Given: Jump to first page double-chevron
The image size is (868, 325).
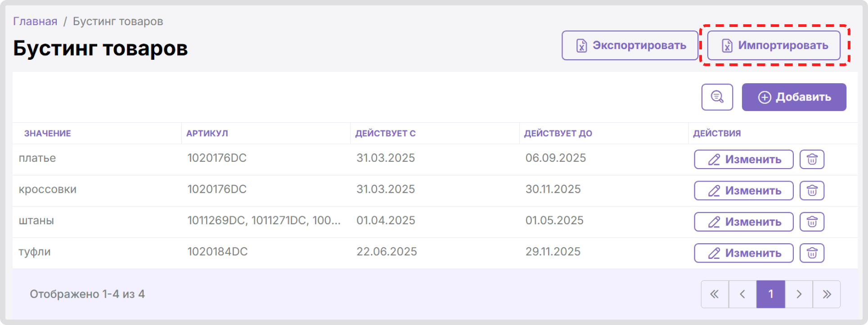Looking at the screenshot, I should [715, 294].
